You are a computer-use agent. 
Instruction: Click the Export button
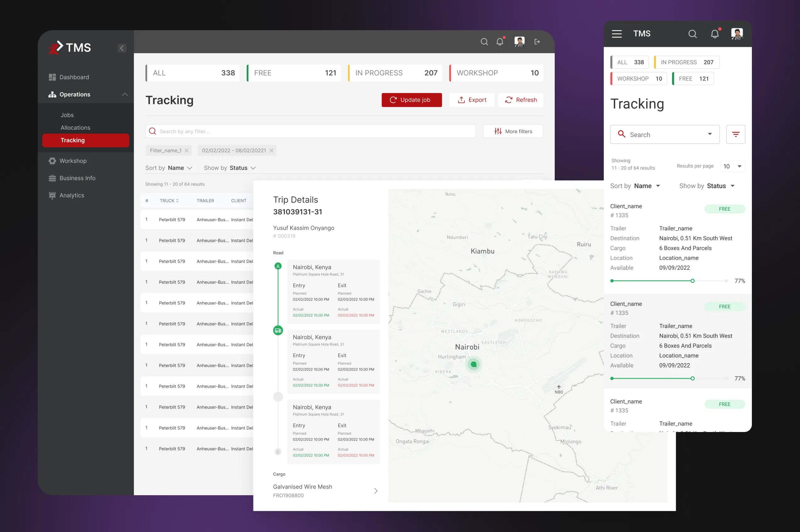point(472,100)
